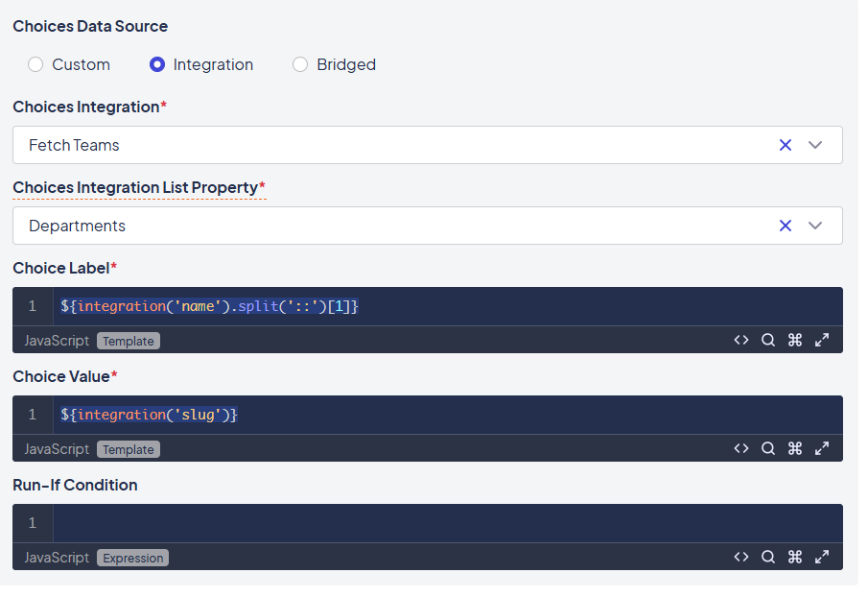Click the Template badge under Choice Value
The image size is (868, 597).
129,450
